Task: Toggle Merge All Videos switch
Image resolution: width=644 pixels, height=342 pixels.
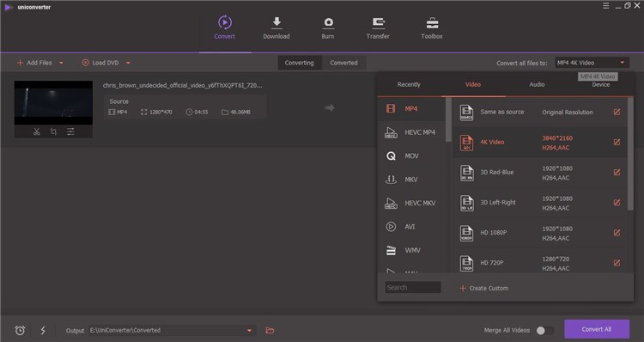Action: tap(544, 330)
